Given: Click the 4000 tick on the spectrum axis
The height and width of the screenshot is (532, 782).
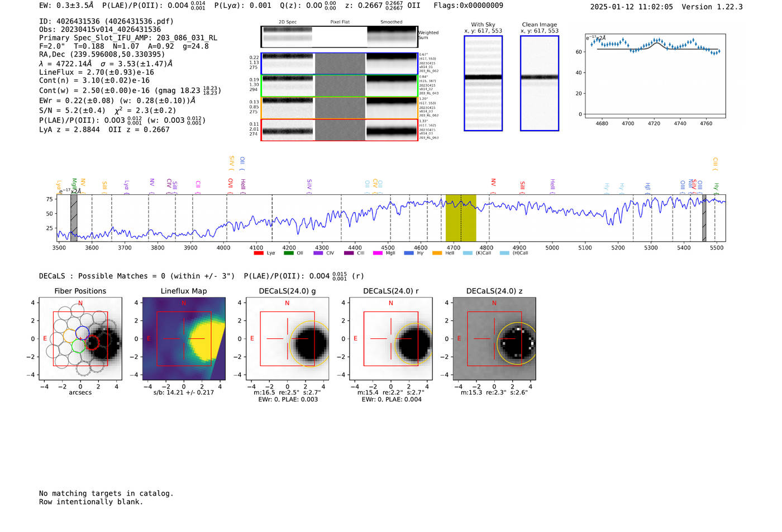Looking at the screenshot, I should tap(223, 247).
